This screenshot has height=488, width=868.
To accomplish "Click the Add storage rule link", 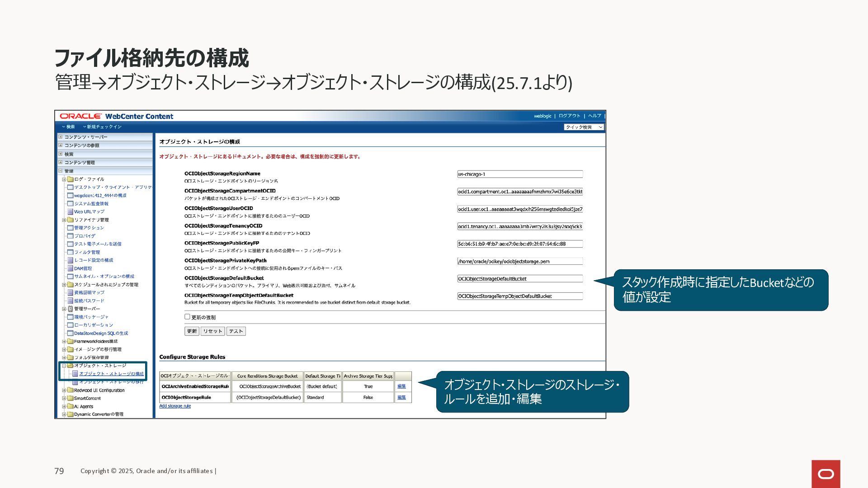I will 175,406.
